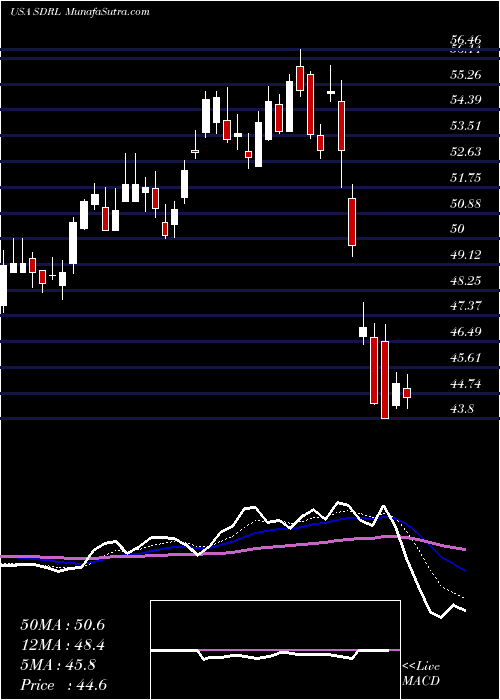Click the 50.88 price axis label
Screen dimensions: 500x700
(466, 204)
